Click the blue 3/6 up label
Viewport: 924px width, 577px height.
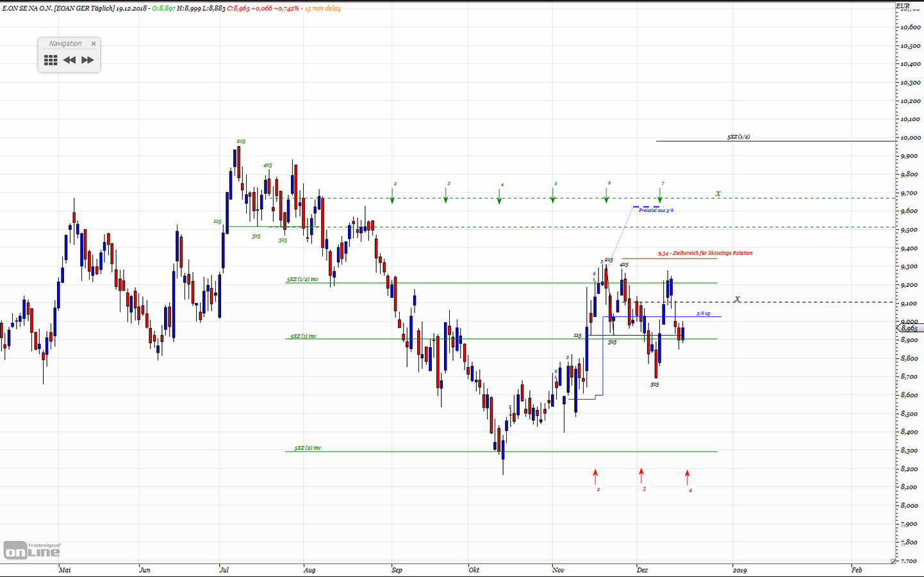coord(704,313)
